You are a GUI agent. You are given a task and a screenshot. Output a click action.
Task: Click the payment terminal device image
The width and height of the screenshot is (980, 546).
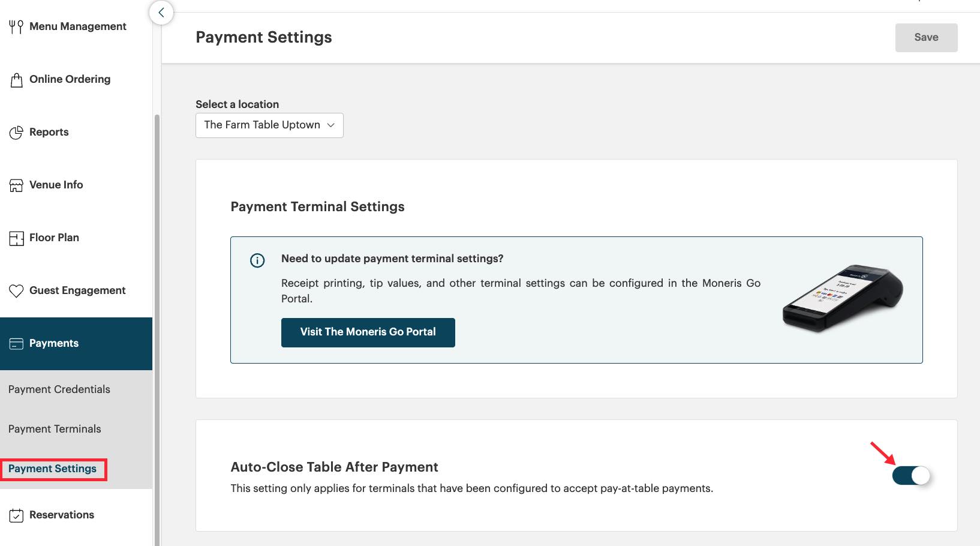click(842, 298)
